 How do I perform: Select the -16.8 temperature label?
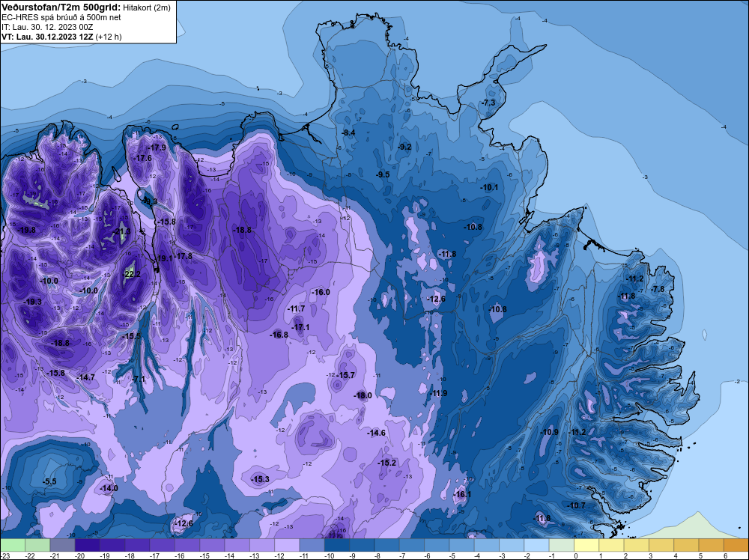279,335
